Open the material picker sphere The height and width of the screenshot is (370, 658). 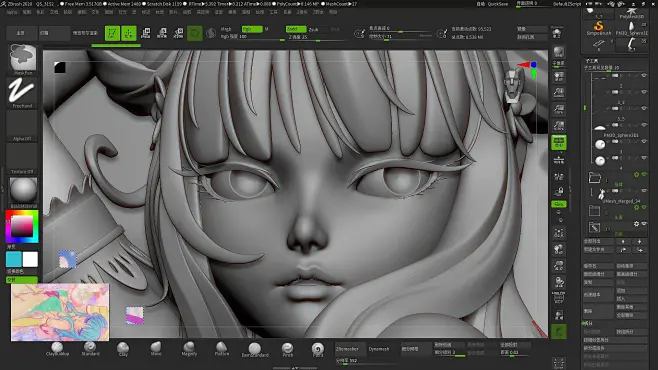[23, 191]
